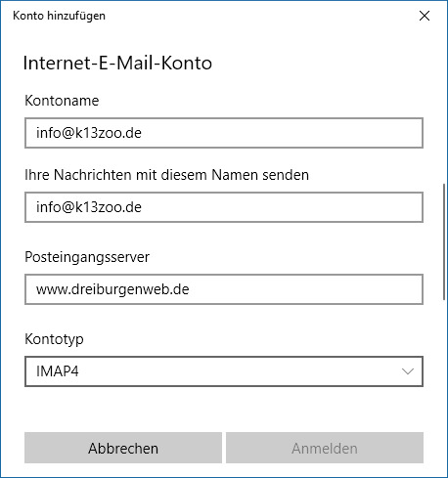Cancel with the Abbrechen button
This screenshot has height=478, width=448.
[x=123, y=448]
